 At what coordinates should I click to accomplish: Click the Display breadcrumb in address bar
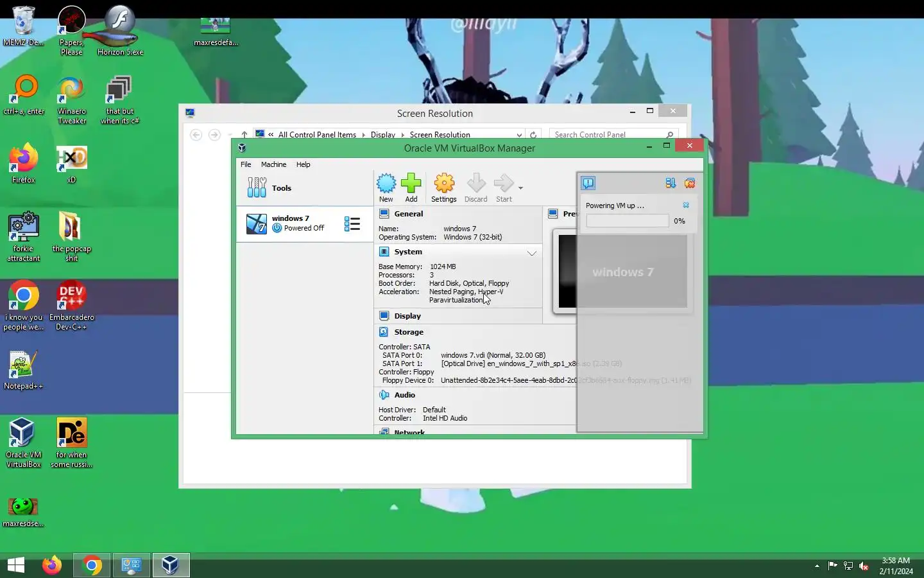pos(383,135)
